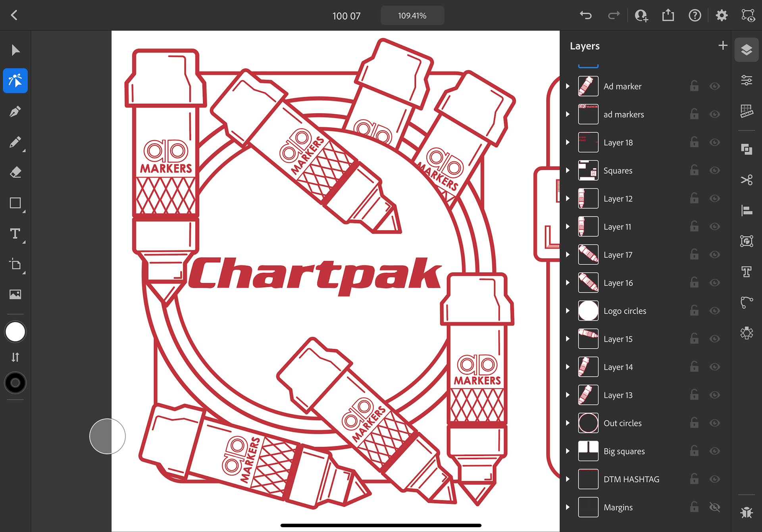
Task: Lock the Out circles layer
Action: tap(694, 423)
